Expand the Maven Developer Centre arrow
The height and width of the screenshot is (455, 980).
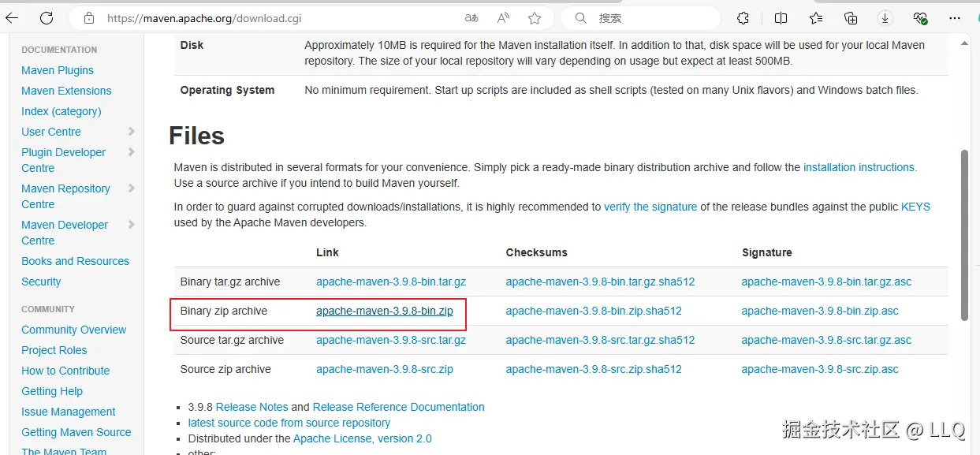coord(131,225)
